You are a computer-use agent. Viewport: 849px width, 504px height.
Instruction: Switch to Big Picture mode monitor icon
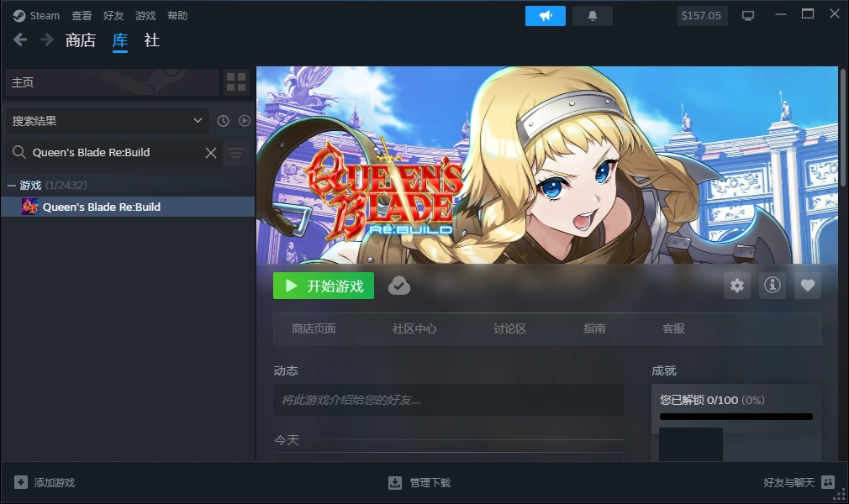748,16
